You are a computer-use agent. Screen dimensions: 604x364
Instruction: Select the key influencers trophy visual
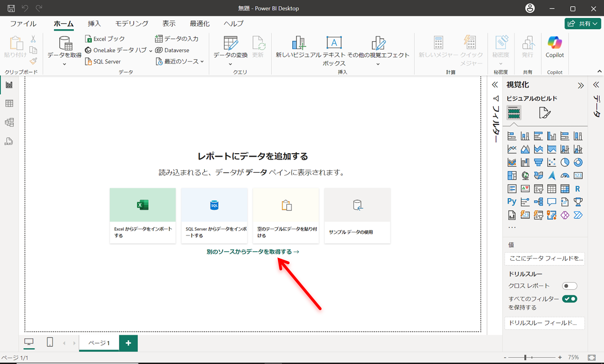[x=578, y=202]
